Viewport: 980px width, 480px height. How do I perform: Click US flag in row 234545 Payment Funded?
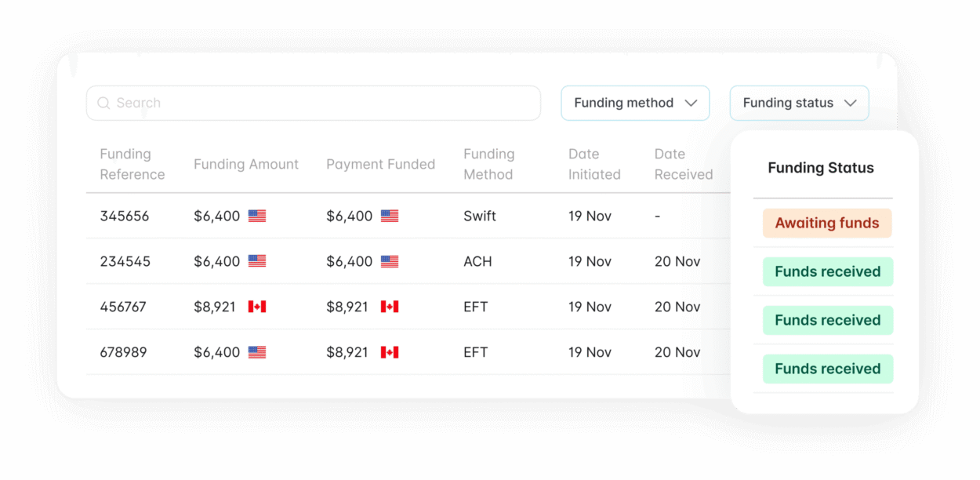[x=390, y=261]
